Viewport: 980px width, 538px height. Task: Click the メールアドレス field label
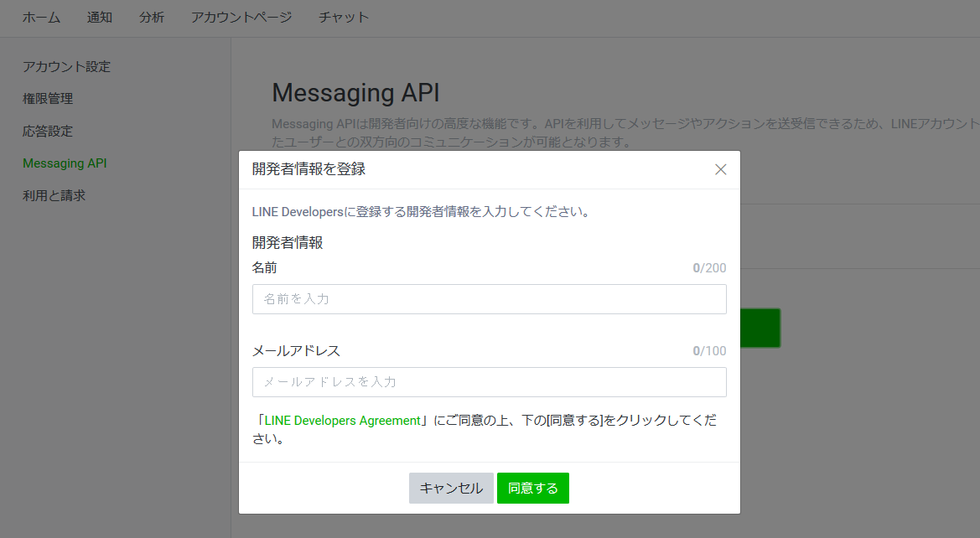tap(296, 351)
